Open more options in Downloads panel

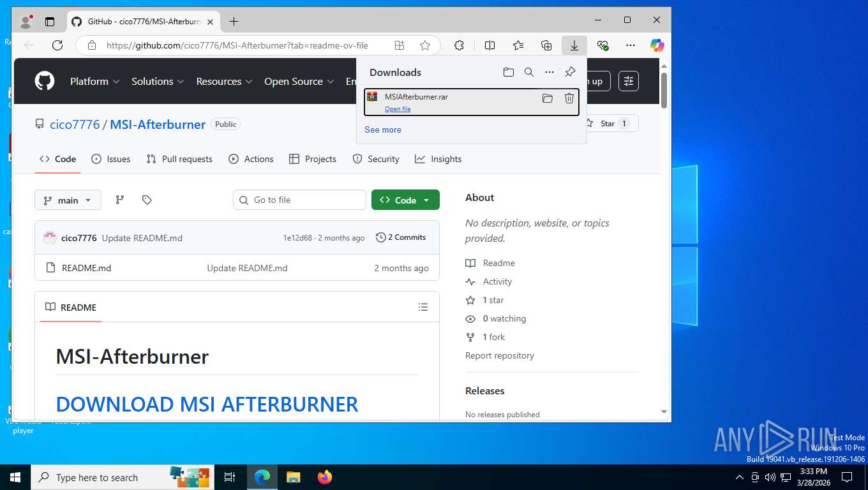(550, 72)
